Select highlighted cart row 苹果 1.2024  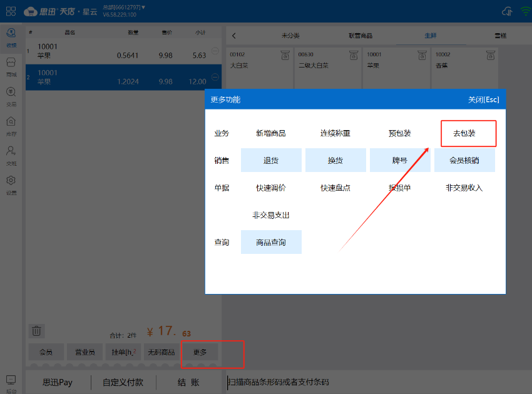[x=123, y=78]
